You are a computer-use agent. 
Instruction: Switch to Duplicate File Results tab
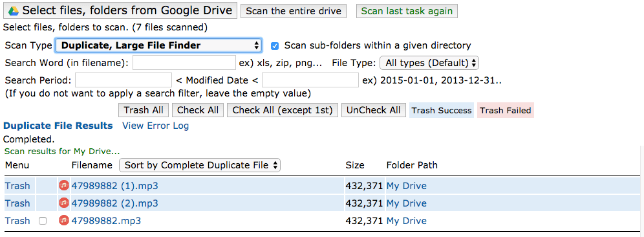(x=58, y=126)
